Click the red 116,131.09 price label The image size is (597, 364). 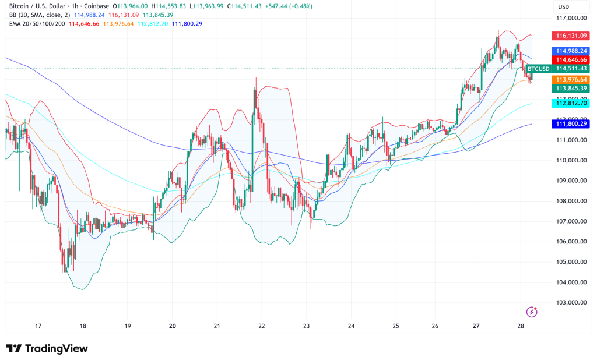pos(571,36)
